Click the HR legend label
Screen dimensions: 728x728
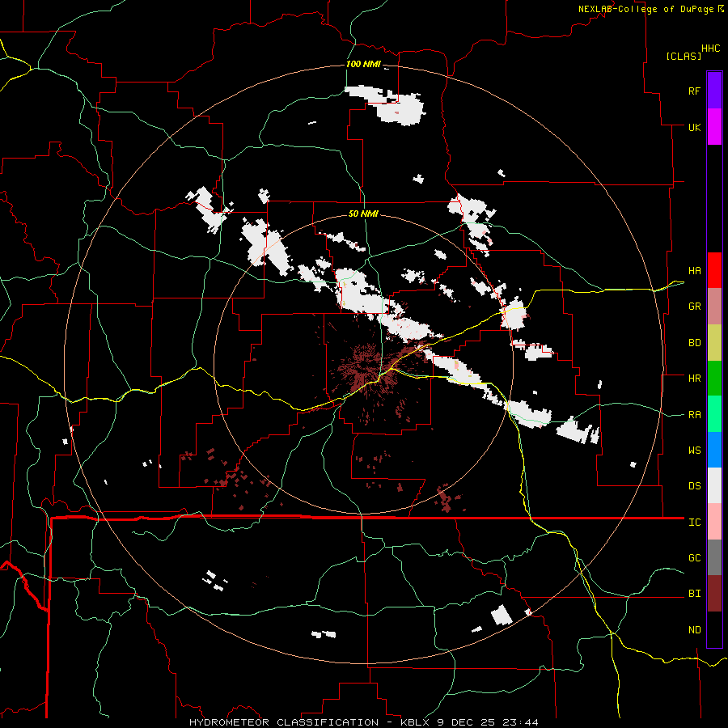694,379
